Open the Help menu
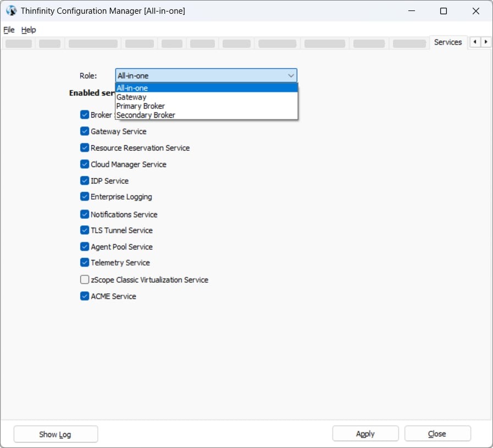 tap(29, 30)
